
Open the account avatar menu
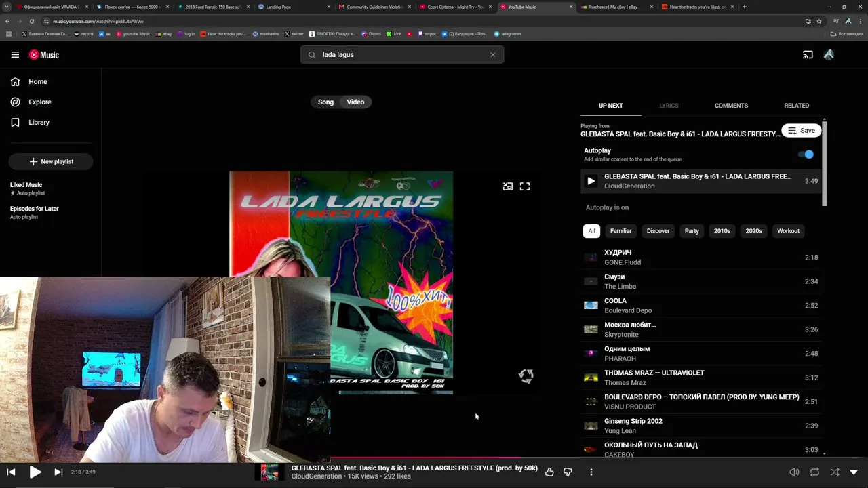pyautogui.click(x=829, y=55)
